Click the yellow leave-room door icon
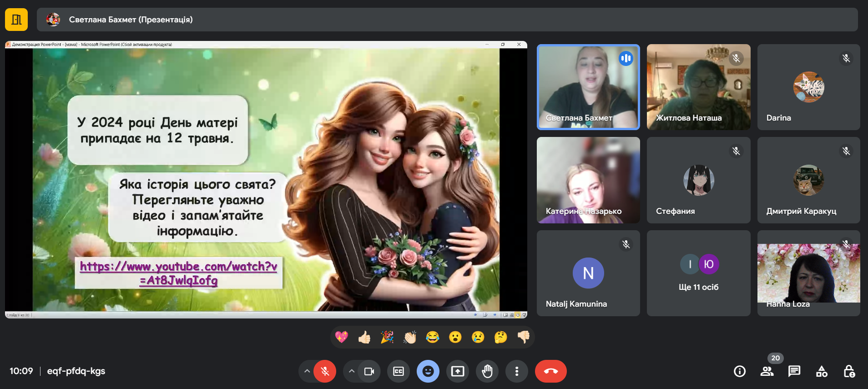Image resolution: width=868 pixels, height=389 pixels. pyautogui.click(x=16, y=20)
